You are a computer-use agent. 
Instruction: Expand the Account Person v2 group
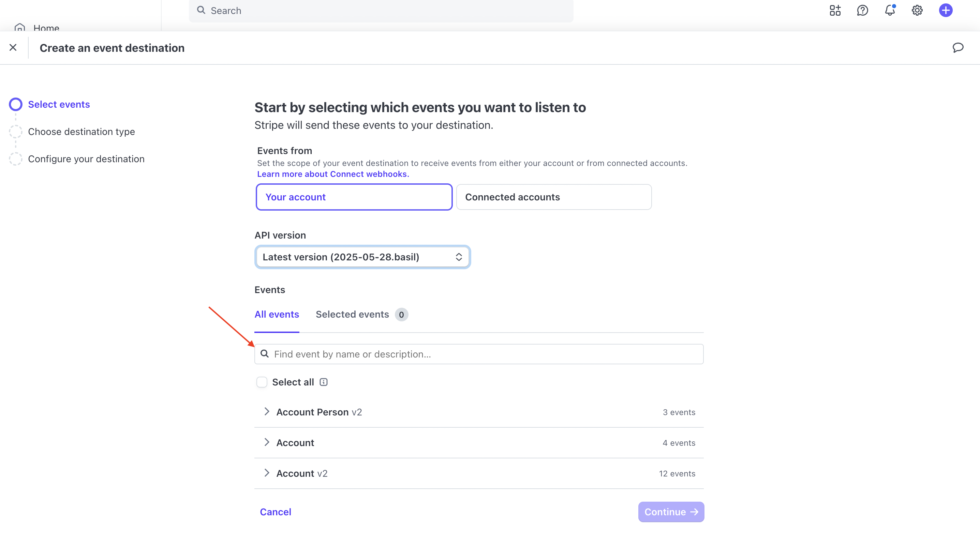(x=479, y=412)
